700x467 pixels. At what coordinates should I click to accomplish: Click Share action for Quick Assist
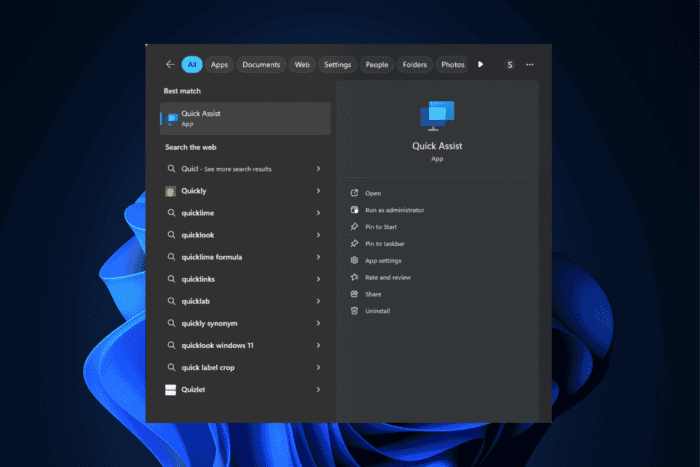coord(373,294)
